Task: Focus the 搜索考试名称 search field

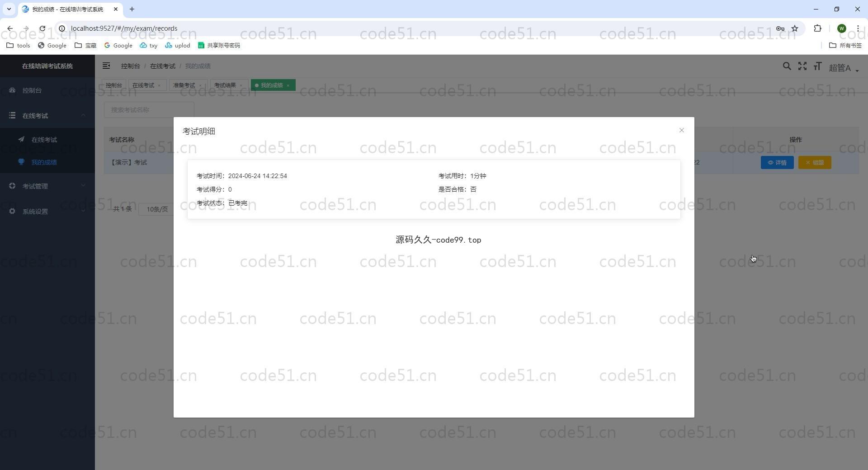Action: [149, 110]
